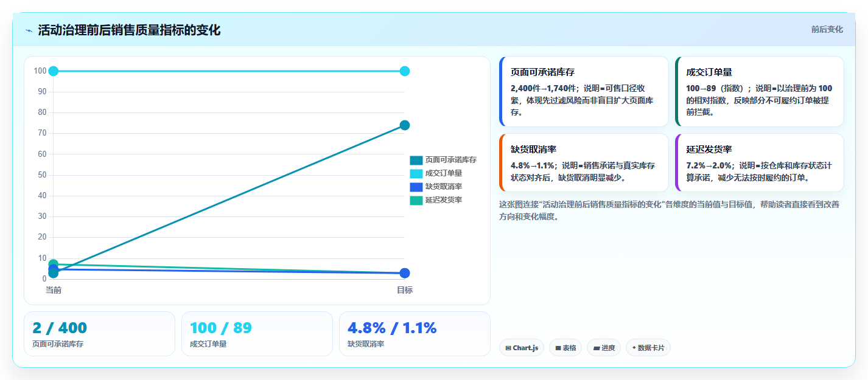Click the 页面可承诺库存 data point at 目标
Viewport: 868px width, 380px height.
click(405, 125)
